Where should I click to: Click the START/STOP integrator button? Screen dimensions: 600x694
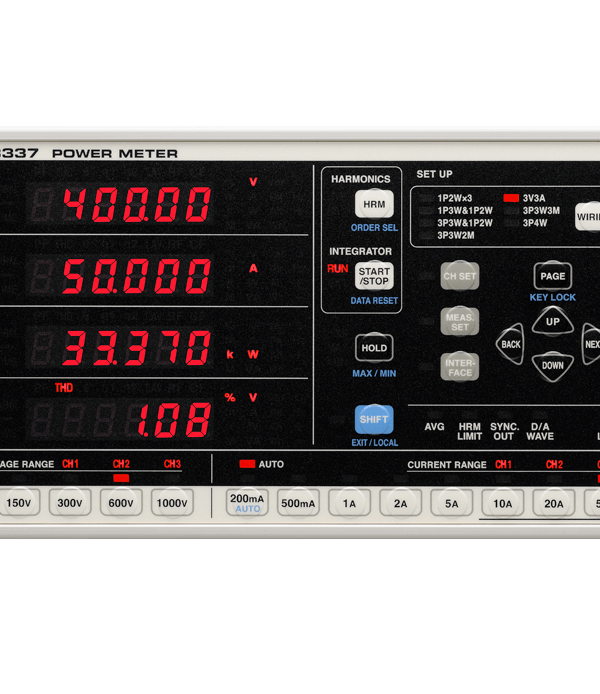tap(374, 276)
